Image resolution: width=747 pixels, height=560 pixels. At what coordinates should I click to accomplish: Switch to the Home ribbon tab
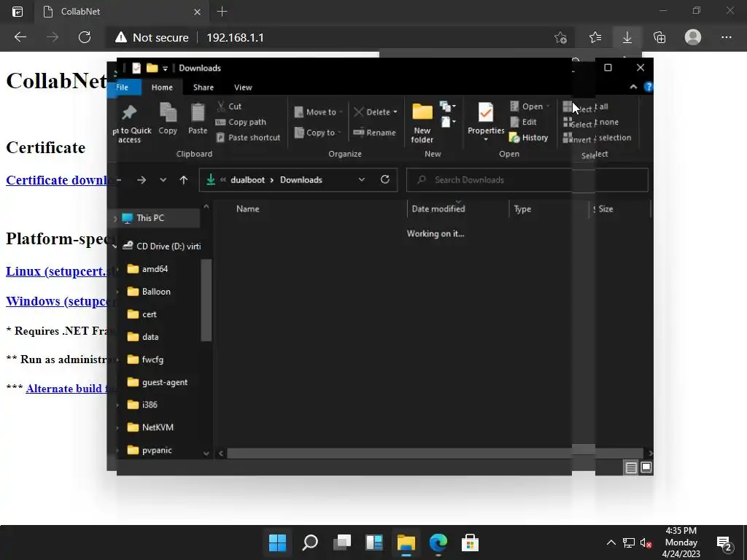162,87
